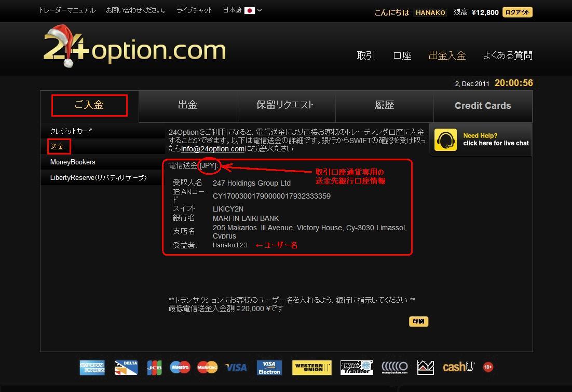Open the ご入金 deposit tab
The height and width of the screenshot is (392, 572).
point(89,105)
